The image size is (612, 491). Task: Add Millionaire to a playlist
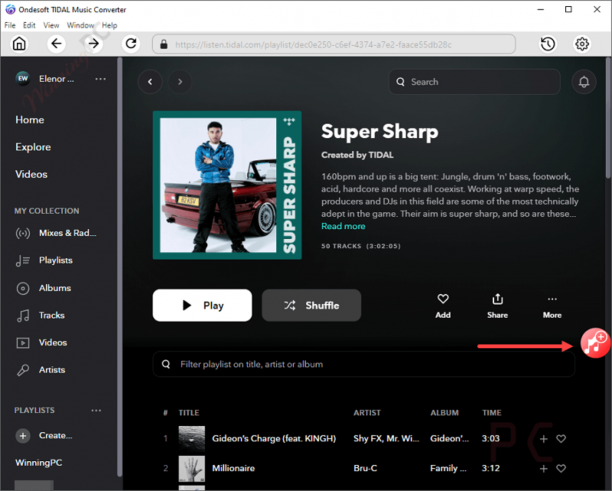point(543,468)
